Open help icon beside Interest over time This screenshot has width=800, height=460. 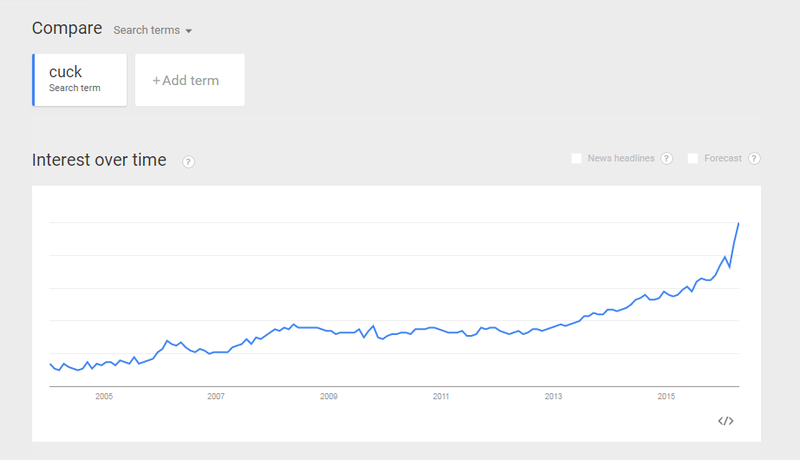point(188,162)
